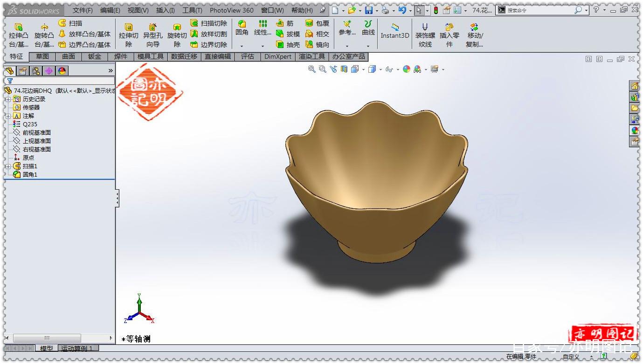Image resolution: width=643 pixels, height=364 pixels.
Task: Select the 筋 rib tool
Action: coord(285,23)
